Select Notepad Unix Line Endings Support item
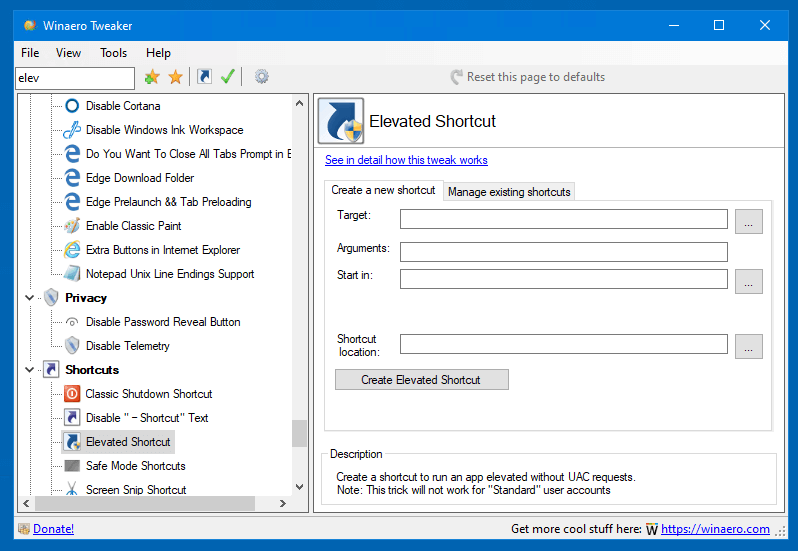The height and width of the screenshot is (551, 798). coord(169,274)
